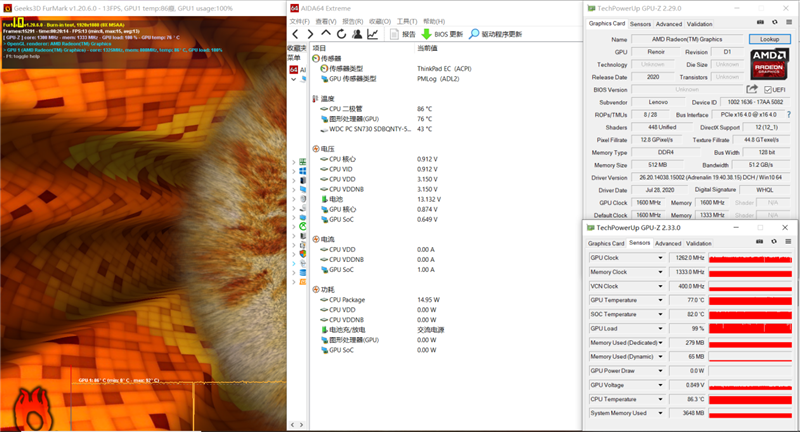Open System Memory Used sensor dropdown
The width and height of the screenshot is (800, 432).
(x=660, y=414)
